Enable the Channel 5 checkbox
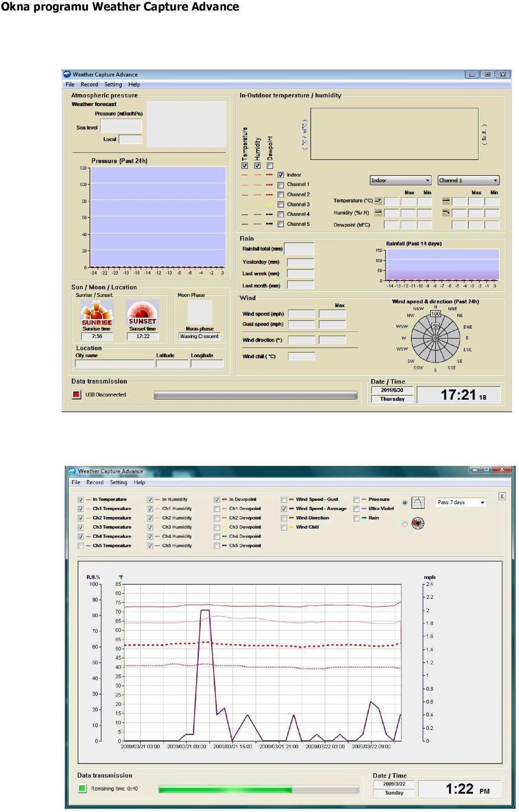 tap(281, 224)
